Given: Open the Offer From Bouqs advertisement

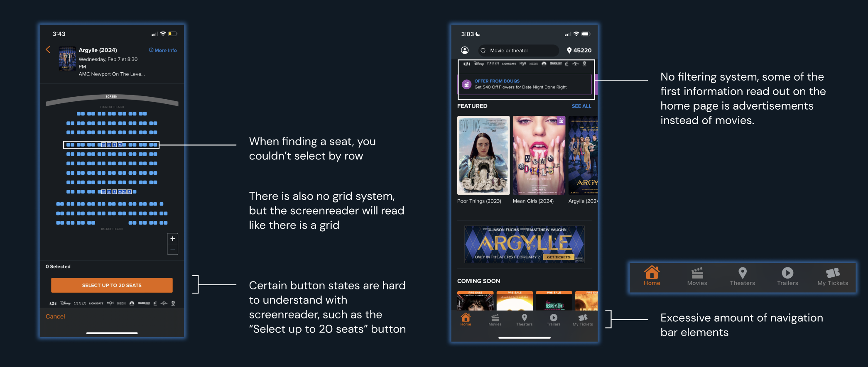Looking at the screenshot, I should pos(525,84).
